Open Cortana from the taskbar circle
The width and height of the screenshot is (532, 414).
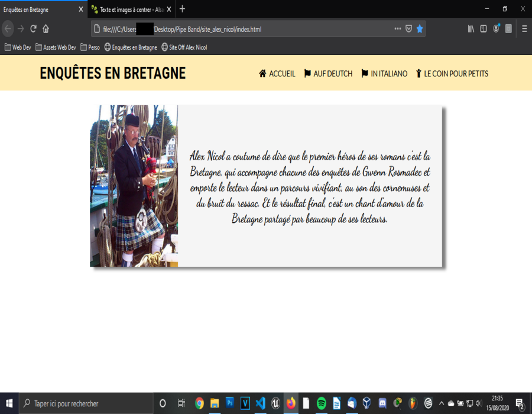(163, 403)
